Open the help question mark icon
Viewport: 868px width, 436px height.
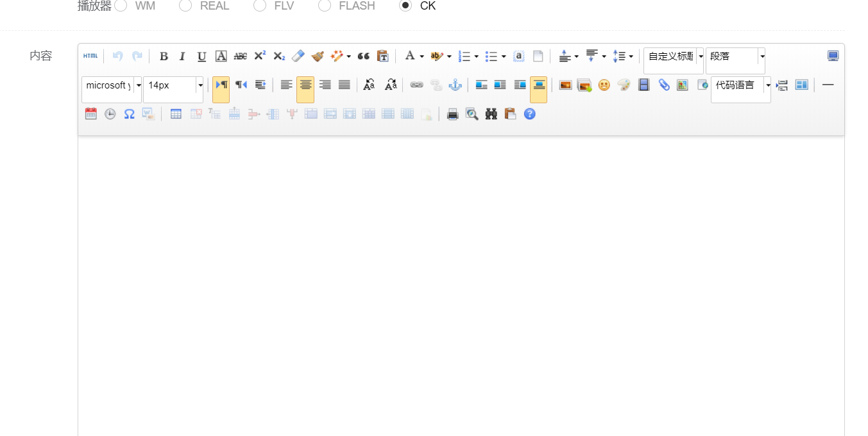tap(529, 114)
